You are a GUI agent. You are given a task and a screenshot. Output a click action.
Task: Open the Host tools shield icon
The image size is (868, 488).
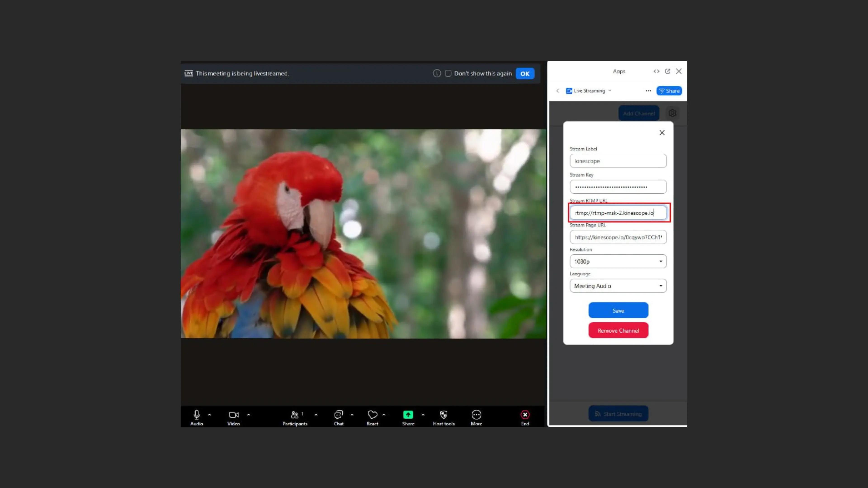pyautogui.click(x=444, y=415)
